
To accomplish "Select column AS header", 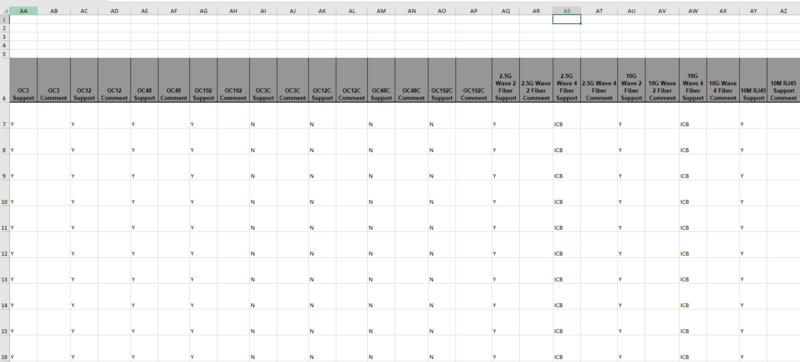I will [x=567, y=11].
